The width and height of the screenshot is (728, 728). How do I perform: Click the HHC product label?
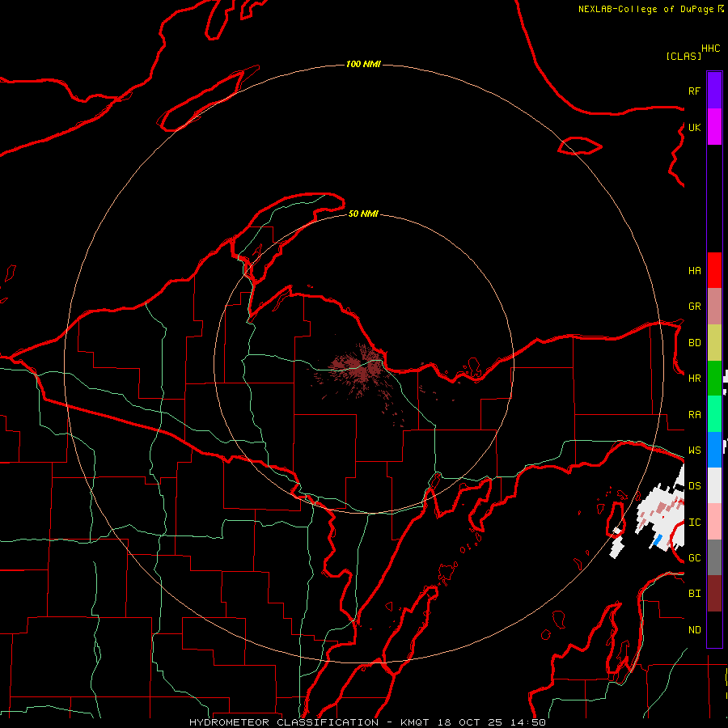click(710, 49)
